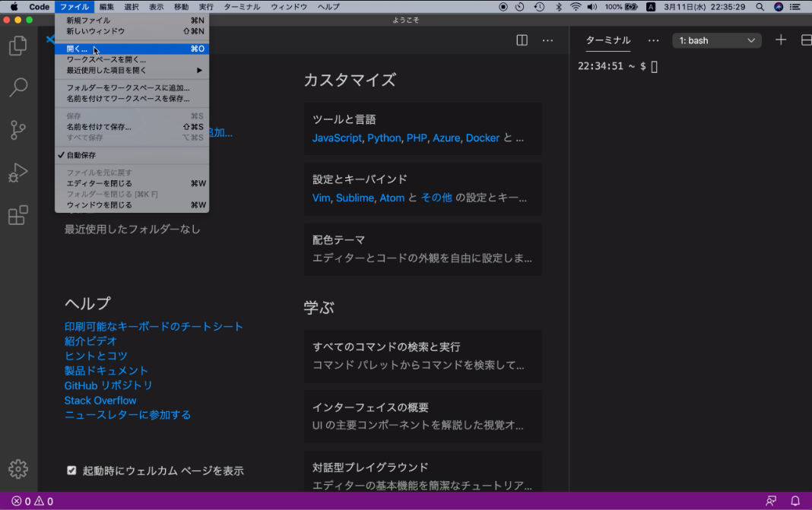Select the ターミナル panel tab
Image resolution: width=812 pixels, height=510 pixels.
tap(608, 40)
